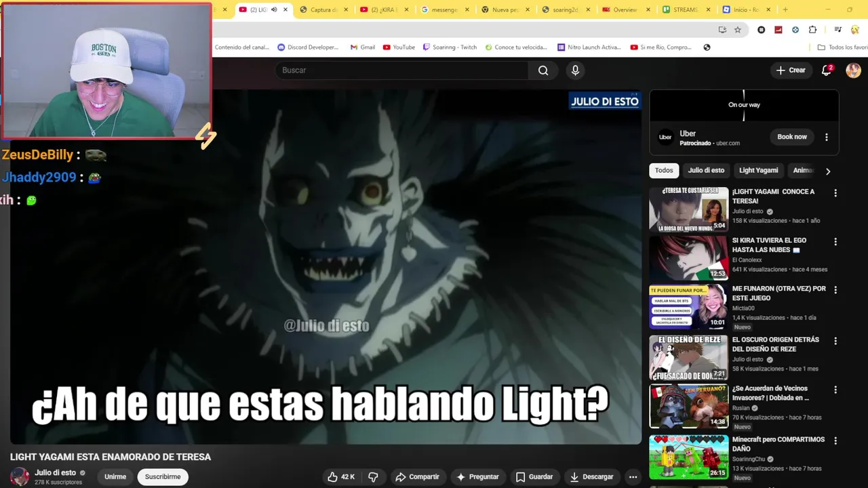Click the YouTube search magnifier icon
Screen dimensions: 868x488
click(543, 70)
